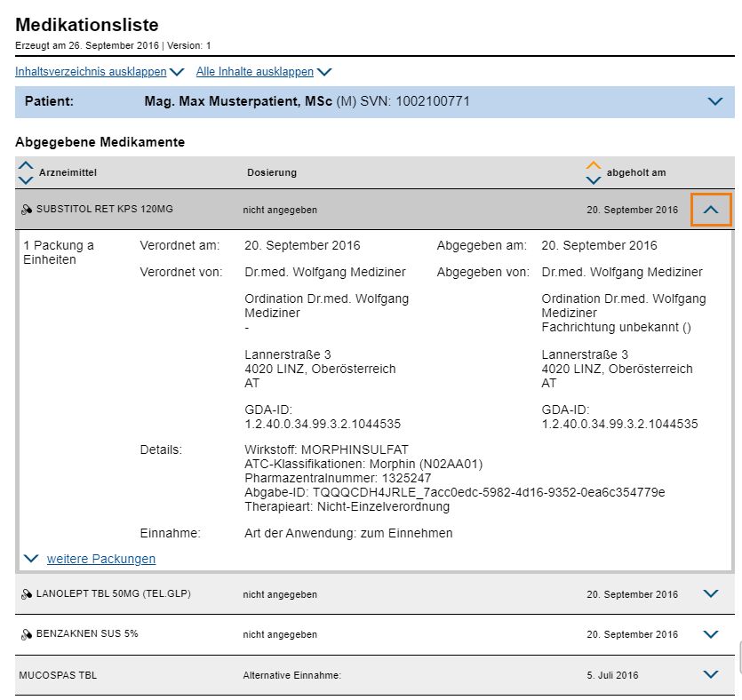Open the weitere Packungen link

[101, 559]
